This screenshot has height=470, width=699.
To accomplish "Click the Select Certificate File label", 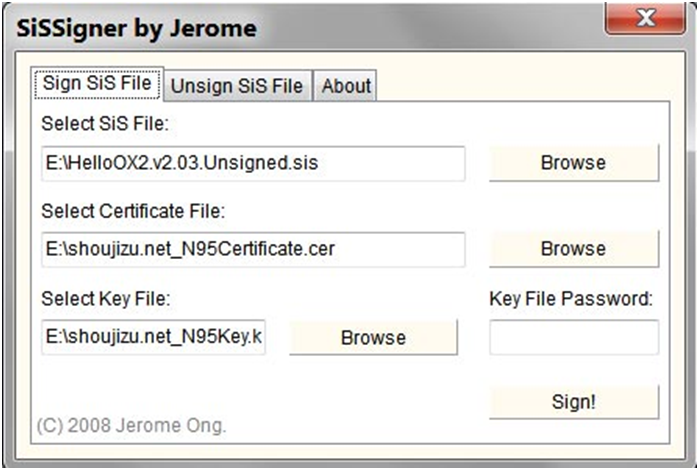I will point(133,211).
